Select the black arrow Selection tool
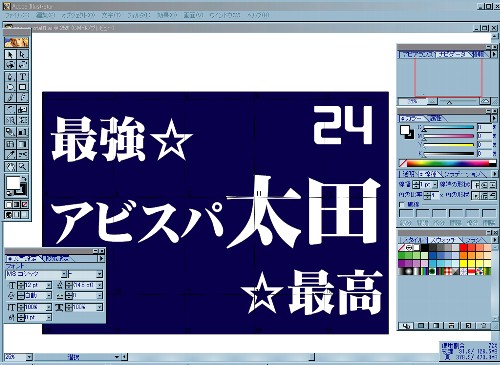Viewport: 500px width, 365px height. [x=10, y=55]
